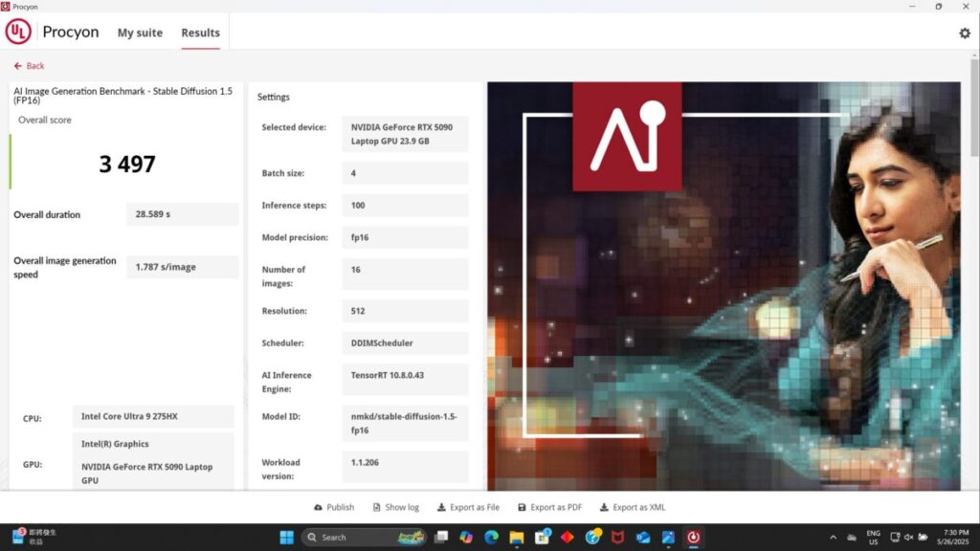Image resolution: width=980 pixels, height=551 pixels.
Task: Click the overall duration value 28.589 s
Action: (x=182, y=214)
